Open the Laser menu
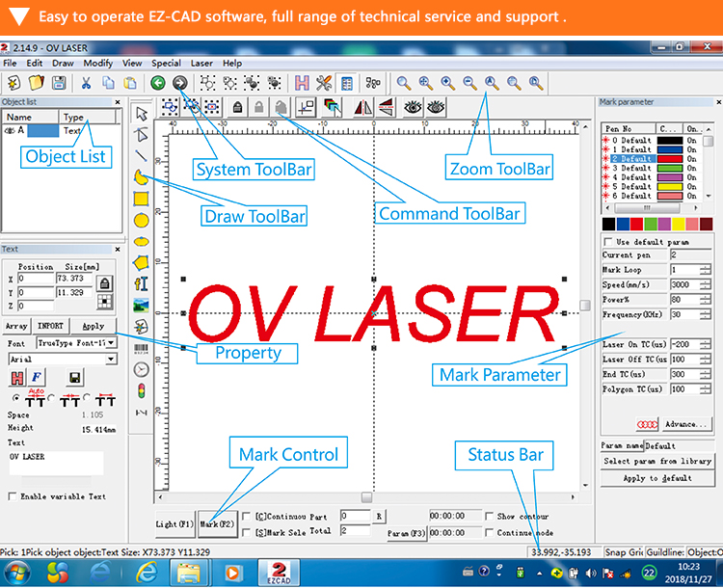 pos(201,64)
